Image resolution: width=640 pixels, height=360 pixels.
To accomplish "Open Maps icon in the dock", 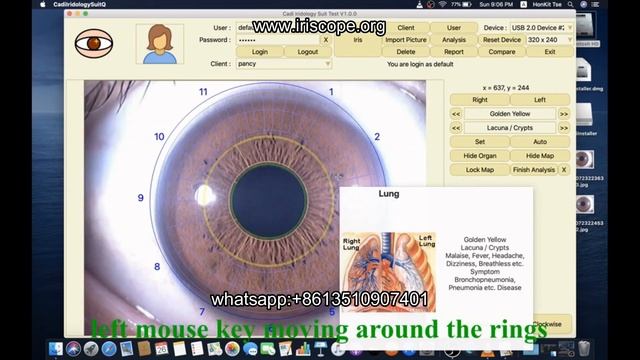I will [214, 349].
